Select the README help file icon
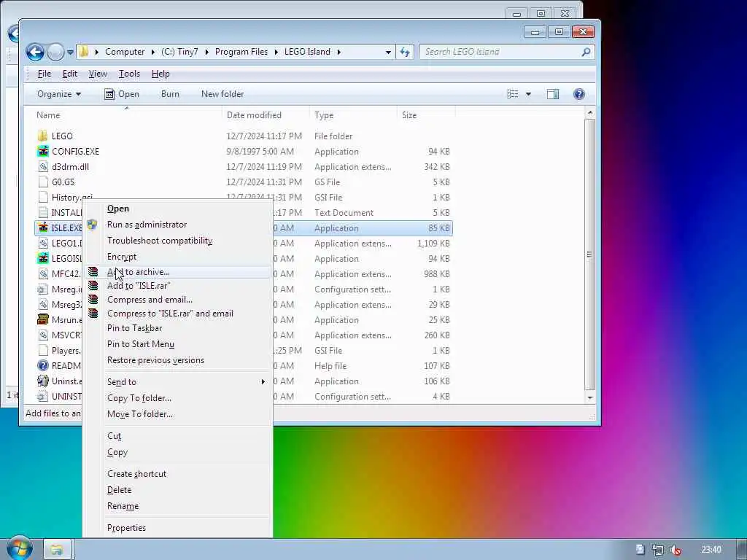The image size is (747, 560). click(43, 366)
